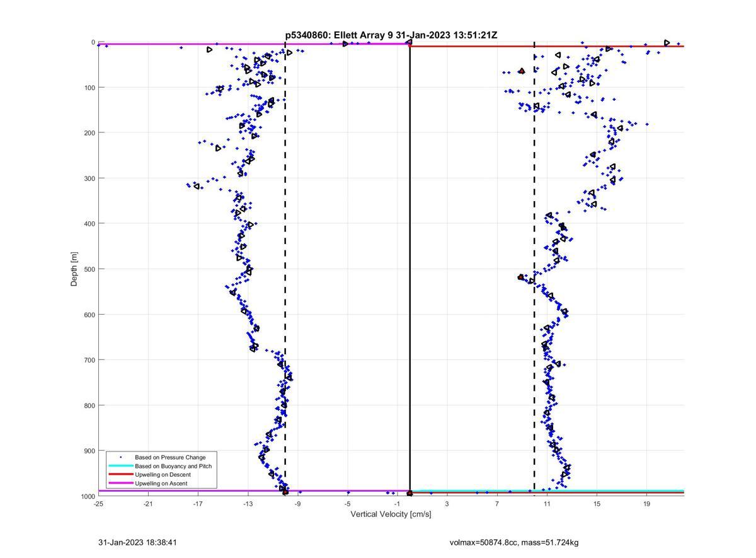
Task: Click the x-axis tick label '-17'
Action: coord(198,504)
